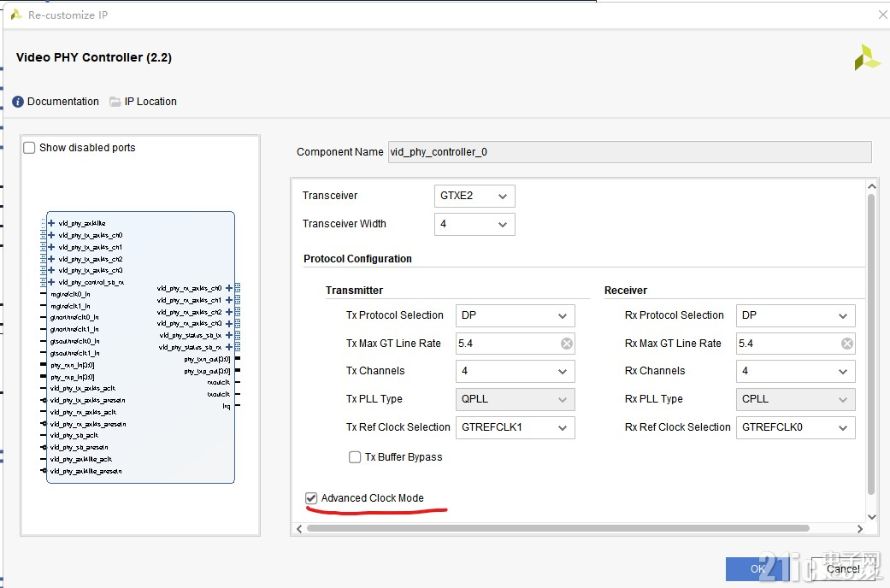
Task: Expand the vid_phy_tx_axi4s_ch3 interface plus icon
Action: tap(51, 270)
